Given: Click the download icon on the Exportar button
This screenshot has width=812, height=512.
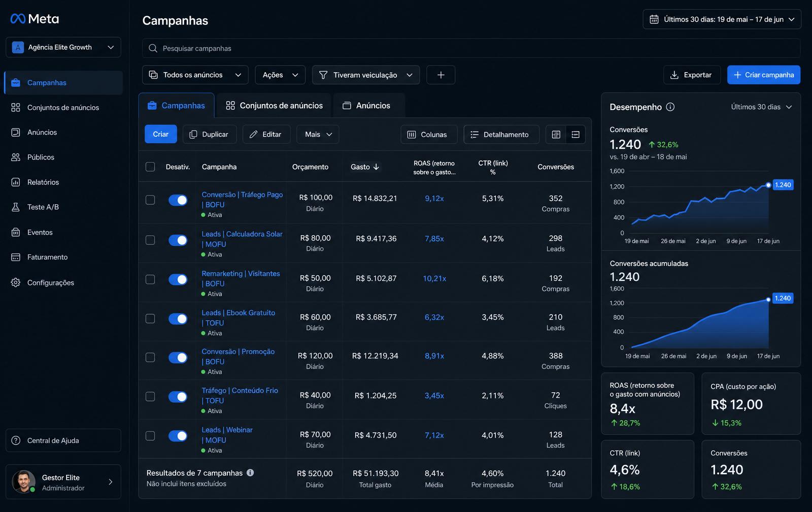Looking at the screenshot, I should (674, 75).
